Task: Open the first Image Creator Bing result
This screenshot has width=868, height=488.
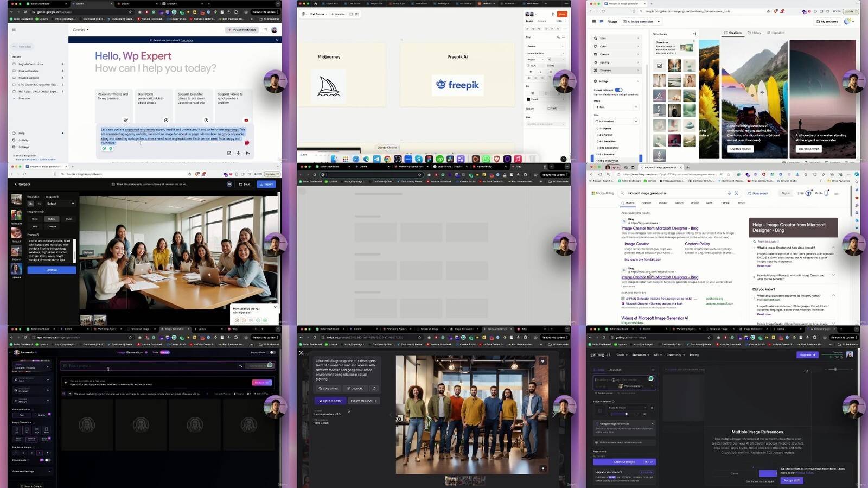Action: pos(660,229)
